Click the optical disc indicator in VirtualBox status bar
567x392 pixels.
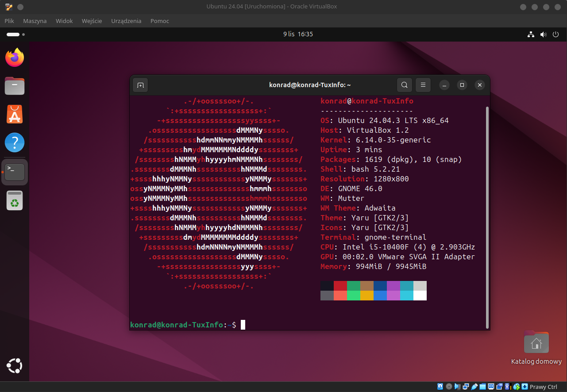tap(449, 387)
